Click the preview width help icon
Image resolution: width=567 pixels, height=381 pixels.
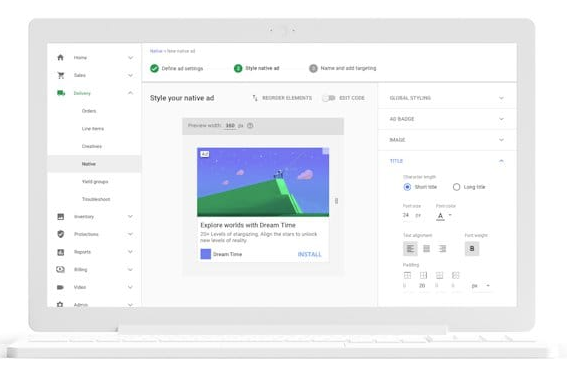[x=250, y=126]
